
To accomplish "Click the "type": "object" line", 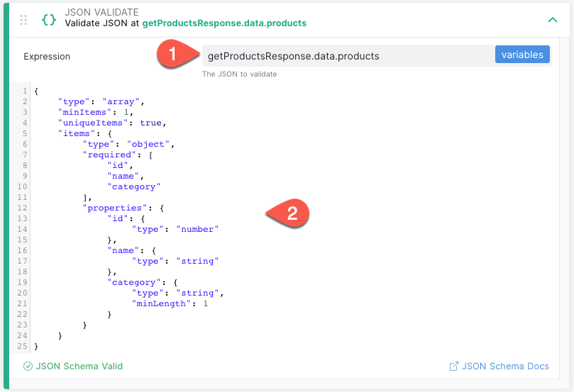I will tap(128, 144).
